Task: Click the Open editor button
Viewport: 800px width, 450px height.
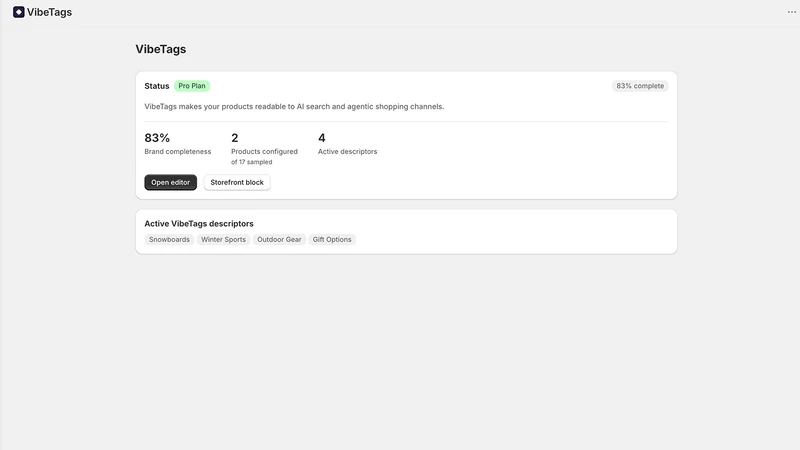Action: (170, 182)
